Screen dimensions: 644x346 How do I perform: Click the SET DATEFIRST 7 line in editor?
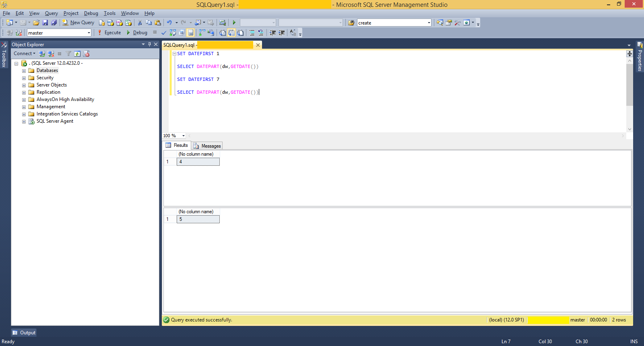[198, 79]
